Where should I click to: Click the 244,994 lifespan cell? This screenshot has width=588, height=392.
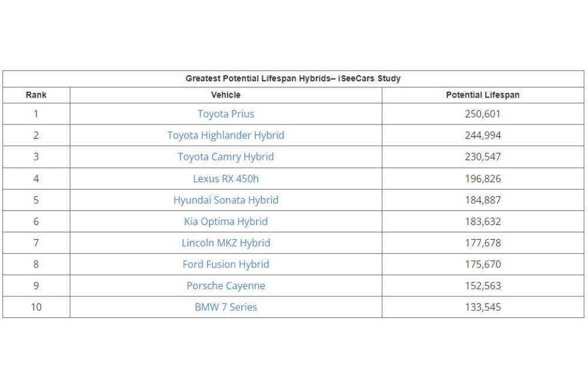(483, 135)
